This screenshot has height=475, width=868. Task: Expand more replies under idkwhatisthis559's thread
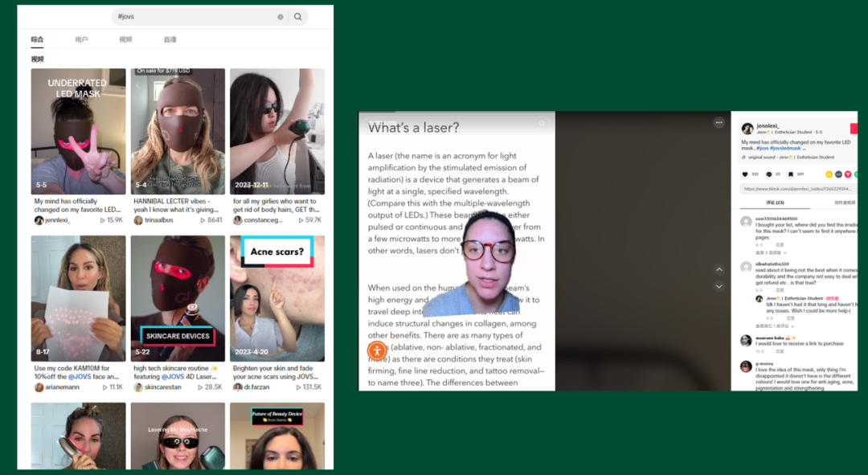click(x=775, y=326)
